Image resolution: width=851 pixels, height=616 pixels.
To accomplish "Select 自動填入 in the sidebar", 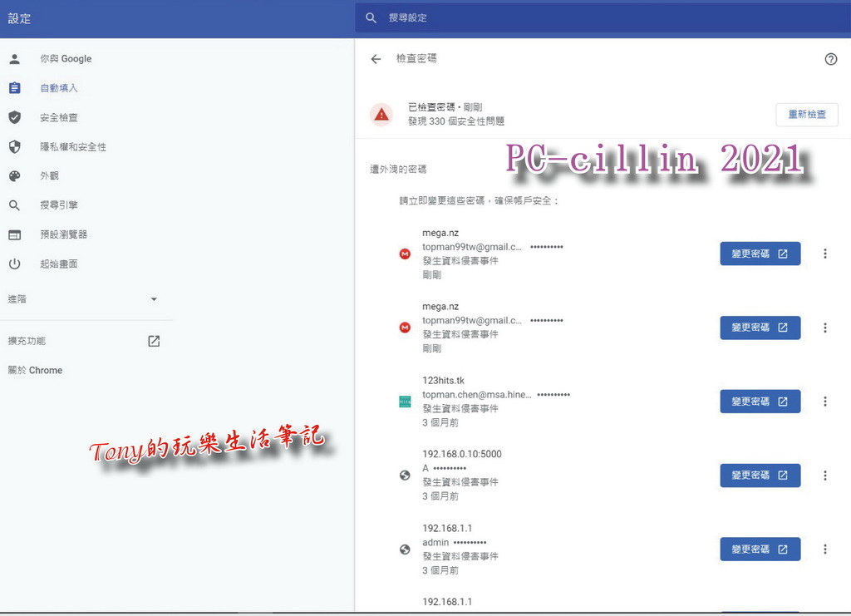I will point(59,88).
